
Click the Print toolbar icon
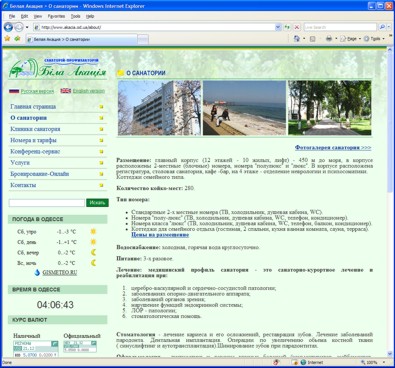[329, 39]
